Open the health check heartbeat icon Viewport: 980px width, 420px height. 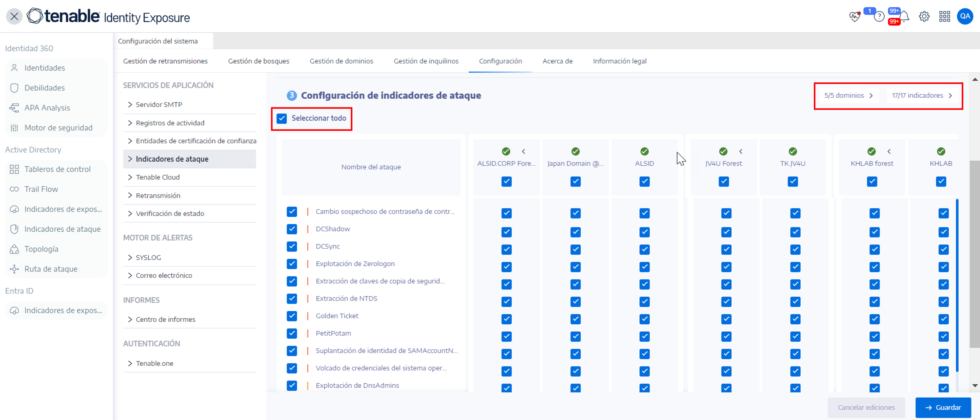click(x=854, y=17)
